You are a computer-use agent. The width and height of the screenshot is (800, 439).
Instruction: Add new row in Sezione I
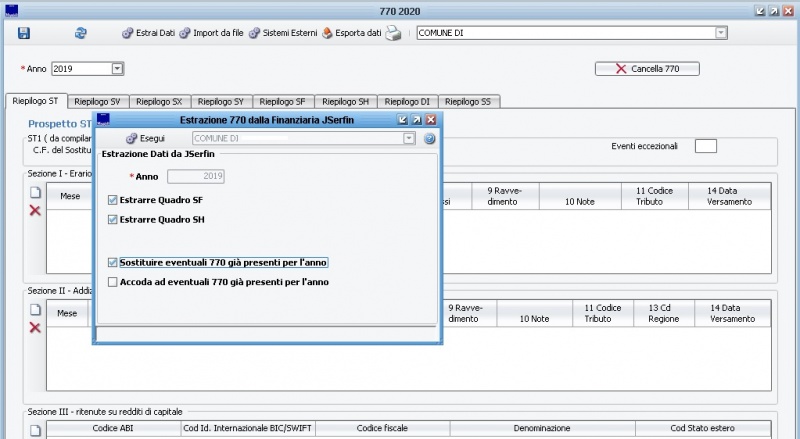click(x=35, y=192)
